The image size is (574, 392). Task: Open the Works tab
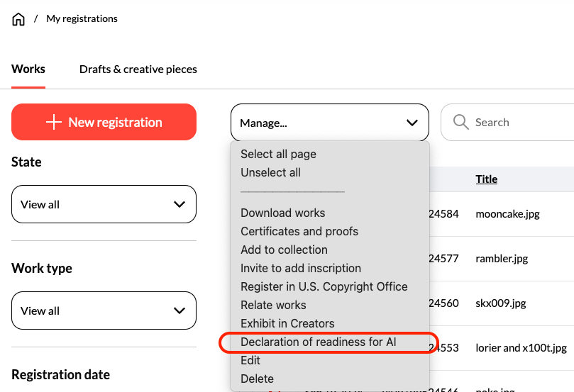pyautogui.click(x=28, y=69)
